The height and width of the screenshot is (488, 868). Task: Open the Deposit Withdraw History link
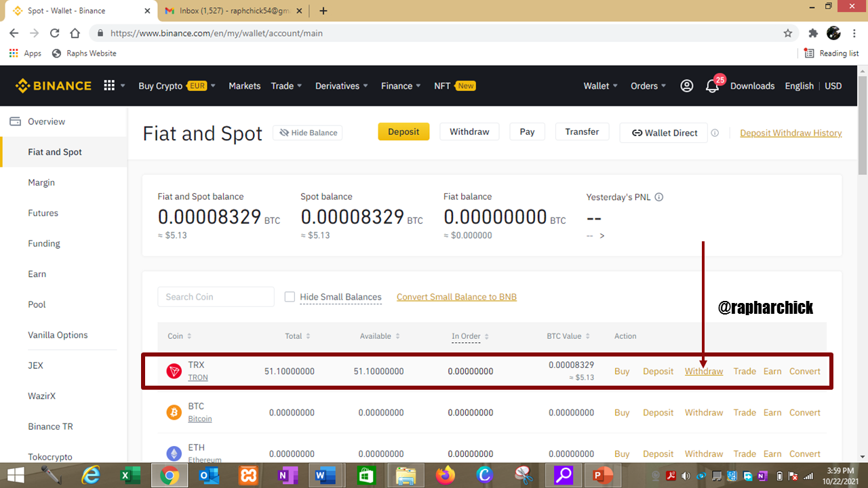click(x=791, y=133)
